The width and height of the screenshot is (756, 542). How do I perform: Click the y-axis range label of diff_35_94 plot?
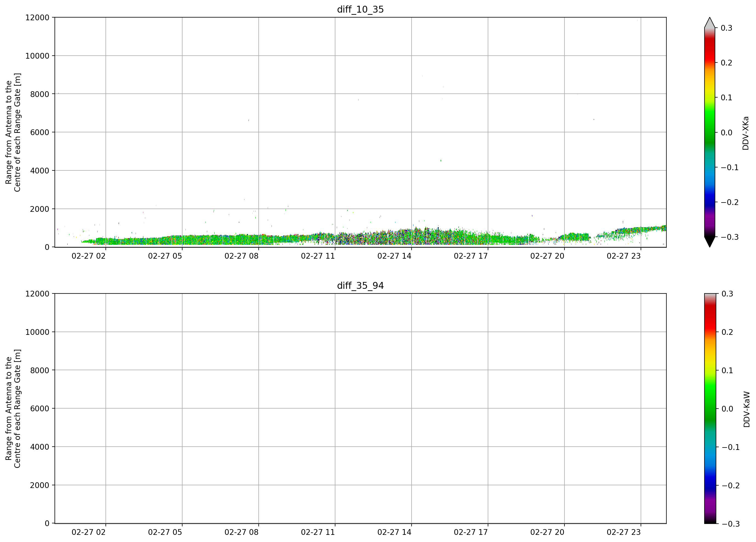tap(13, 409)
